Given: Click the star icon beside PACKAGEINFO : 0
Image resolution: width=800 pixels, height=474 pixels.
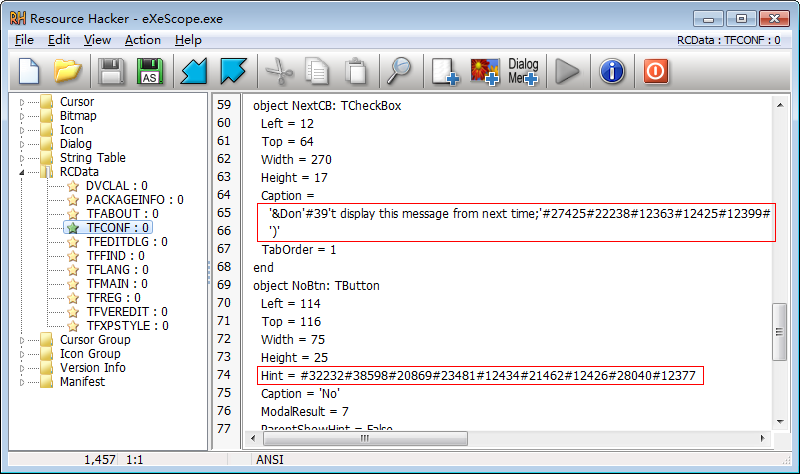Looking at the screenshot, I should pos(73,199).
